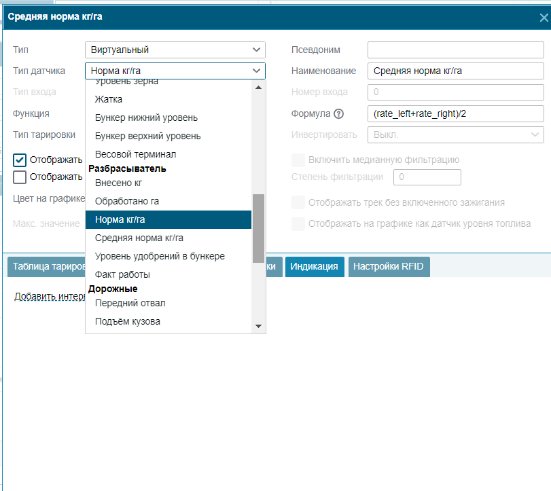The width and height of the screenshot is (551, 491).
Task: Open the Настройки RFID tab
Action: tap(389, 267)
